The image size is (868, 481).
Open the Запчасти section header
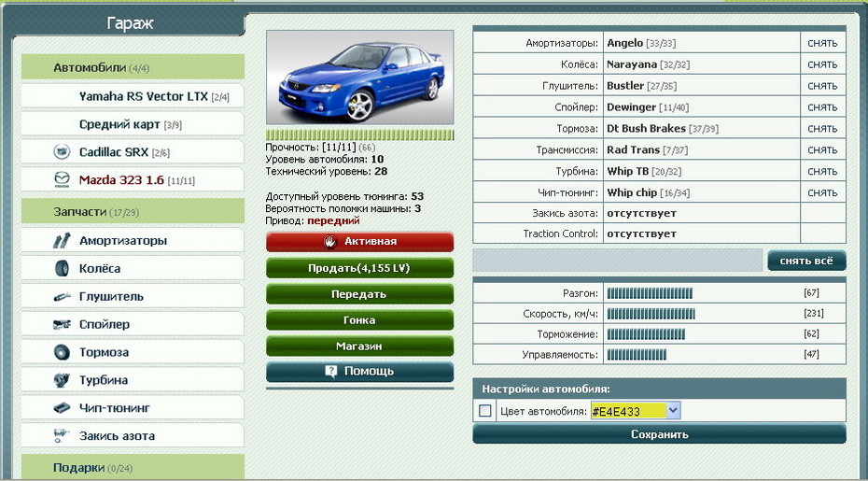click(x=133, y=211)
